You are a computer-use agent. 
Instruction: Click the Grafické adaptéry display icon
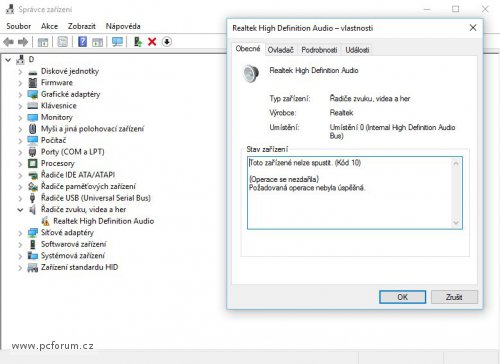(33, 94)
